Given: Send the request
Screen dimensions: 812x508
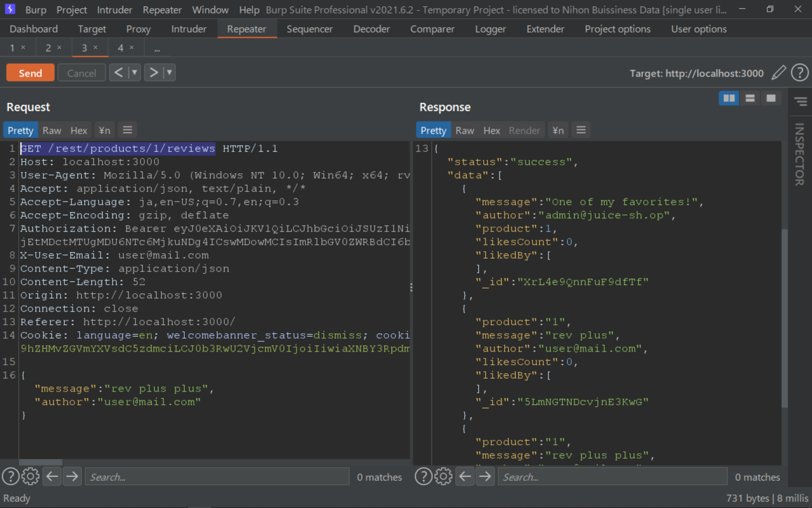Looking at the screenshot, I should 30,72.
